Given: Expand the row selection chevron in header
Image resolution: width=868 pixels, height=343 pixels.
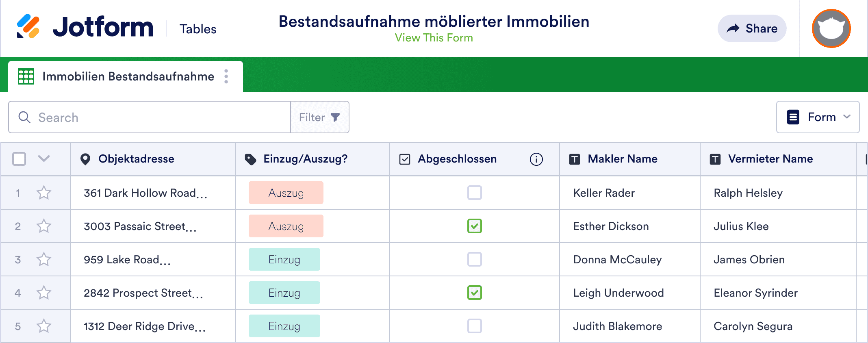Looking at the screenshot, I should click(44, 158).
